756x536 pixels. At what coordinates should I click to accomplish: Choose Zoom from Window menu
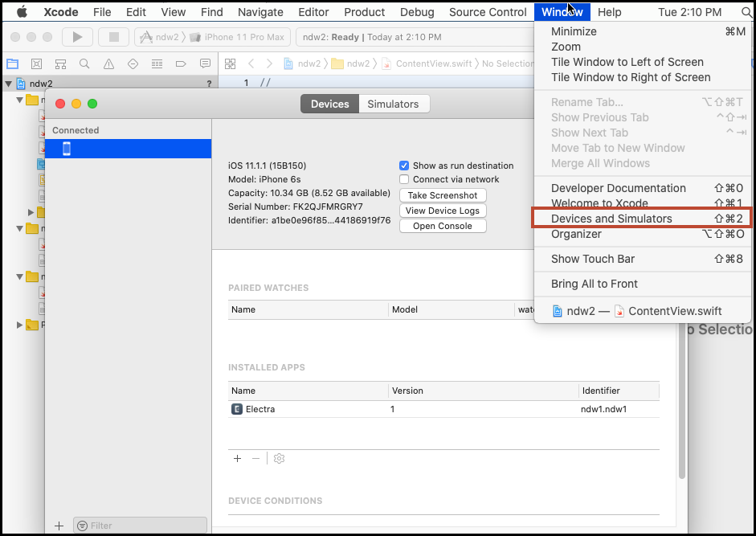click(642, 47)
